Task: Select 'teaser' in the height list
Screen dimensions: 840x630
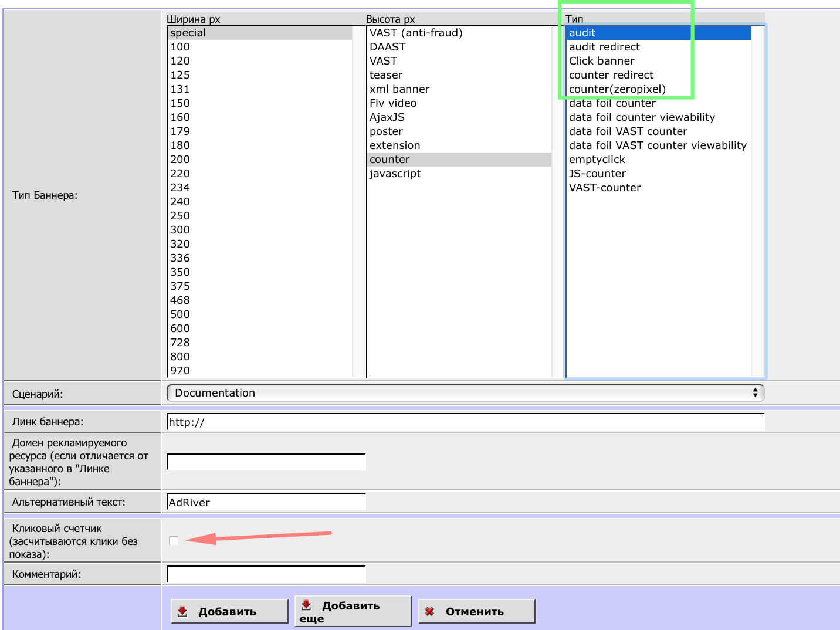Action: 459,75
